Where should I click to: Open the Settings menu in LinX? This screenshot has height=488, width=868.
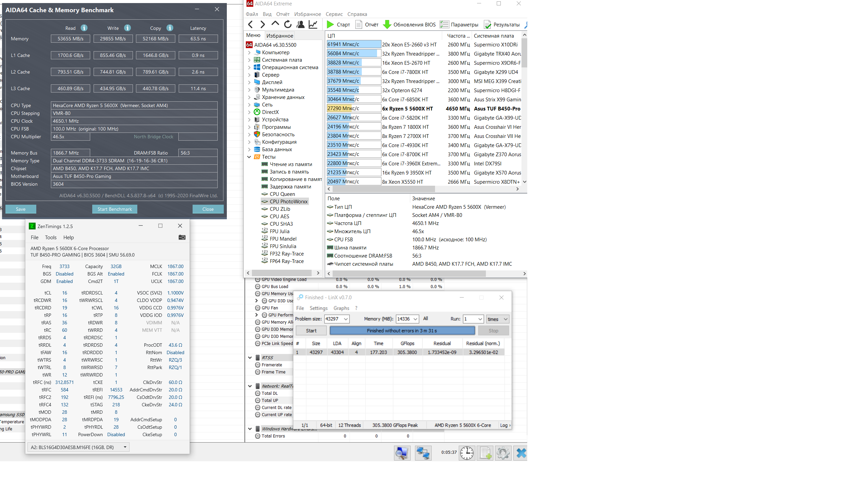(318, 308)
